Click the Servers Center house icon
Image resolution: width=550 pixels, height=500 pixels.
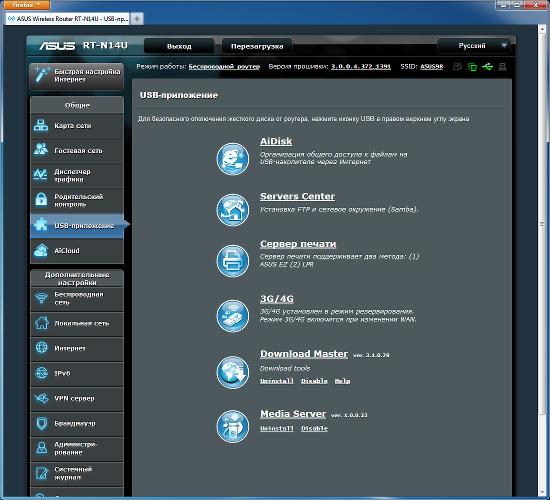click(233, 210)
